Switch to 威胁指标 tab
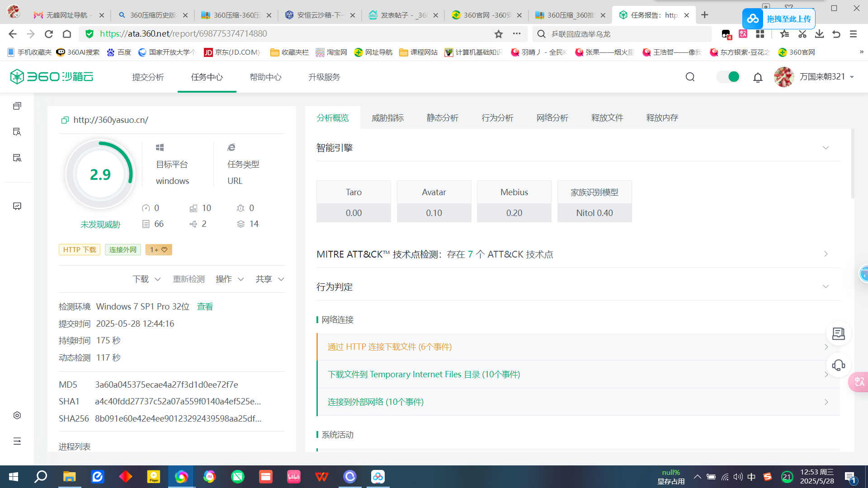The height and width of the screenshot is (488, 868). (x=387, y=118)
